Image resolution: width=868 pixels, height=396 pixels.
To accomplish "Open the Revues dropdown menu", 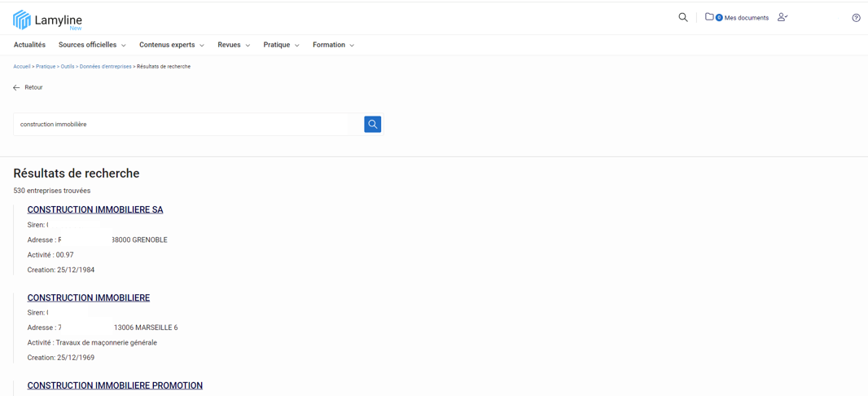I will click(233, 45).
